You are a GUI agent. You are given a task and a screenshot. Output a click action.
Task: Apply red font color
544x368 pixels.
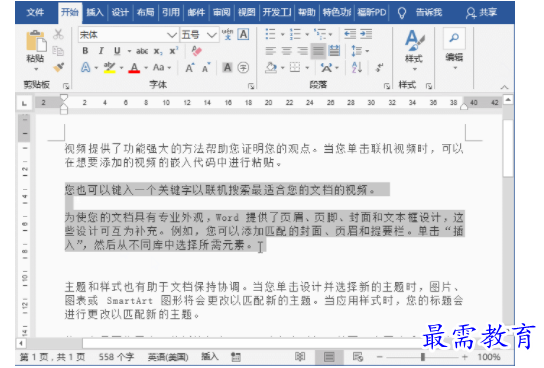coord(134,68)
